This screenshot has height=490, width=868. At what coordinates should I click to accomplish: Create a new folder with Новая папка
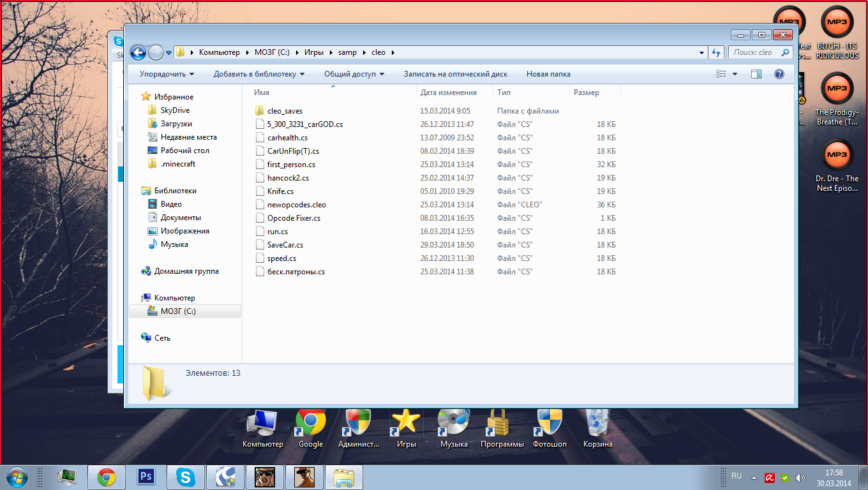(x=548, y=74)
